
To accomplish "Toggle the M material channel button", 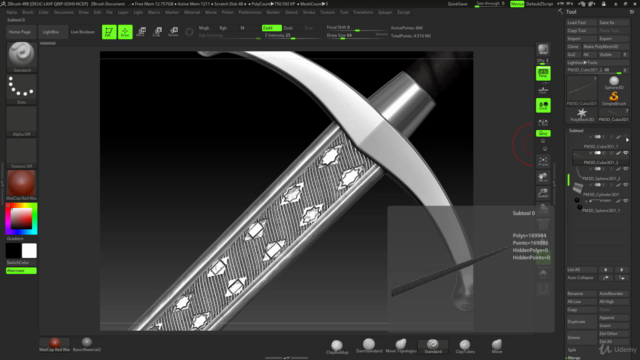I will [242, 28].
